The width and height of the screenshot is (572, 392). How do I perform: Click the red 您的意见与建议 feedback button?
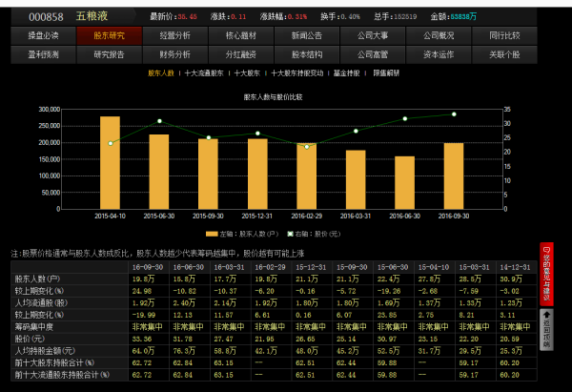pyautogui.click(x=546, y=275)
